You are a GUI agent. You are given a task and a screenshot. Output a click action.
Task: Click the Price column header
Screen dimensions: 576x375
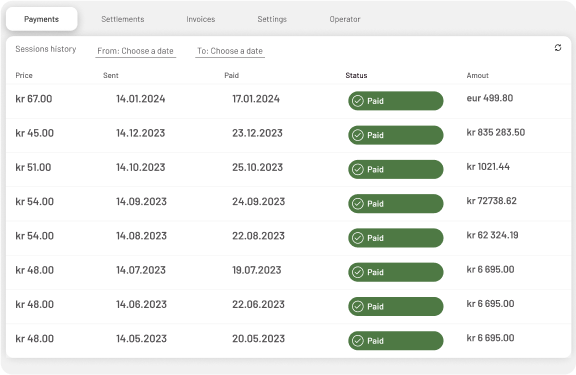pos(24,75)
